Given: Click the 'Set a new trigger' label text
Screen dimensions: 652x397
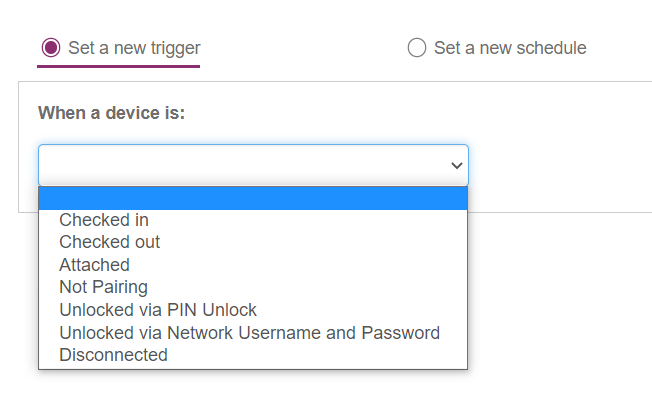Looking at the screenshot, I should [x=134, y=48].
